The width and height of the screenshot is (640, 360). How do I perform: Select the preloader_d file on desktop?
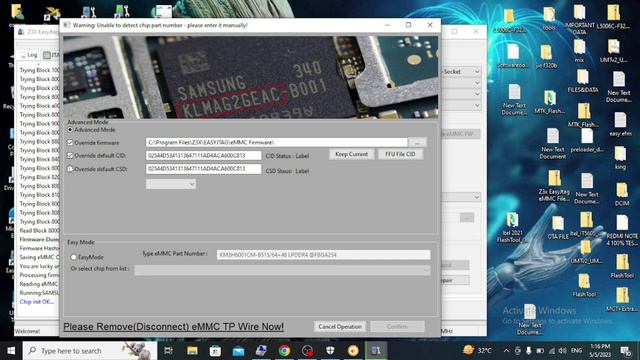pos(587,141)
